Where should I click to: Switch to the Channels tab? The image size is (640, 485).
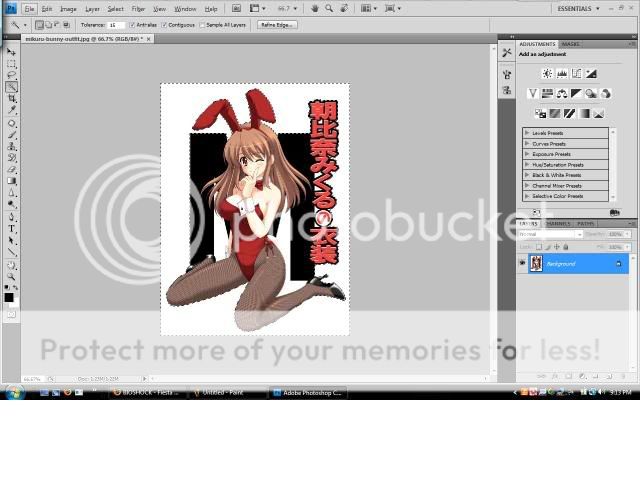(x=558, y=224)
